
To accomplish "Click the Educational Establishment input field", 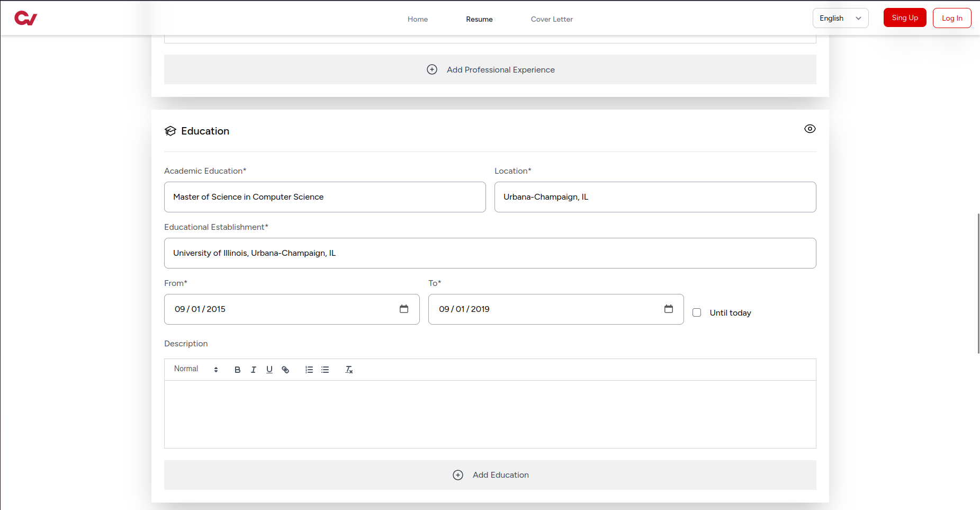I will pyautogui.click(x=490, y=253).
